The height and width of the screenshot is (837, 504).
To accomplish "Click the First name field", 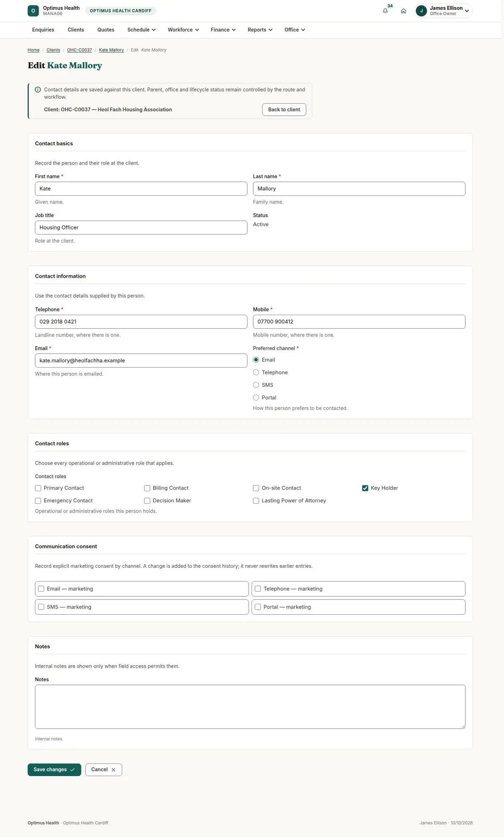I will (x=141, y=189).
